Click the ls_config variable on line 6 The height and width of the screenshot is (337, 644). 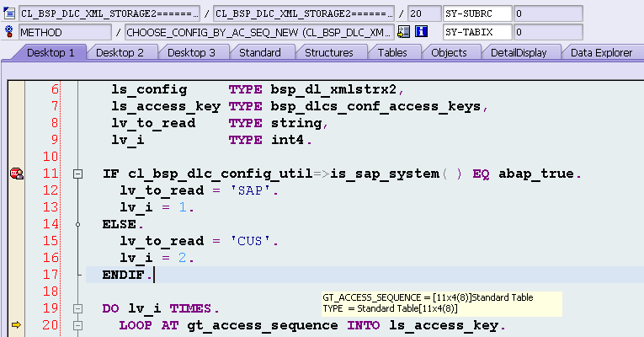(149, 89)
